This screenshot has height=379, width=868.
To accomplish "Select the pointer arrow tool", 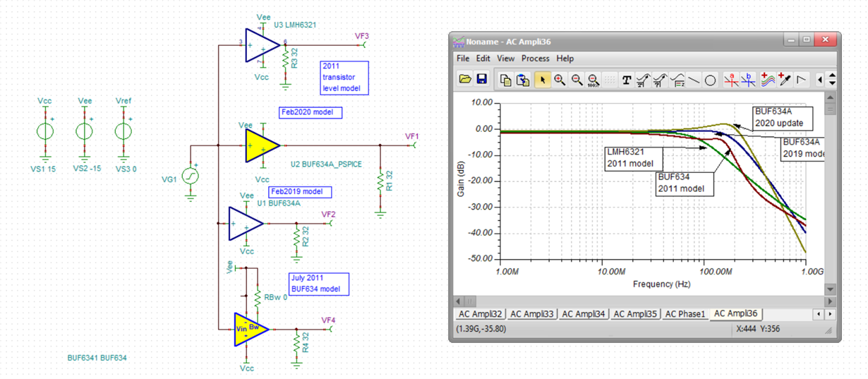I will pos(543,80).
